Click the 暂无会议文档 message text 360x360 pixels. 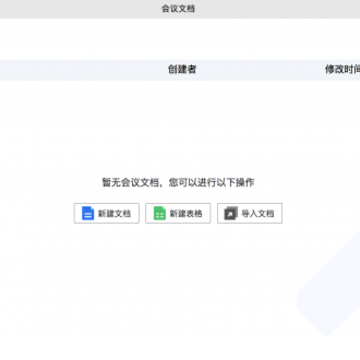(x=178, y=182)
